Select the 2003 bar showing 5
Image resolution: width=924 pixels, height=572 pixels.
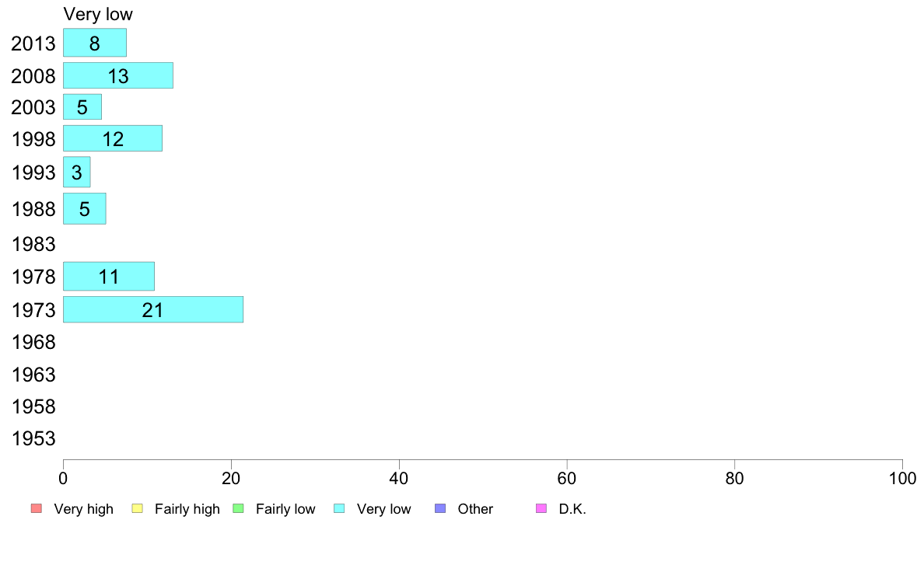coord(82,106)
